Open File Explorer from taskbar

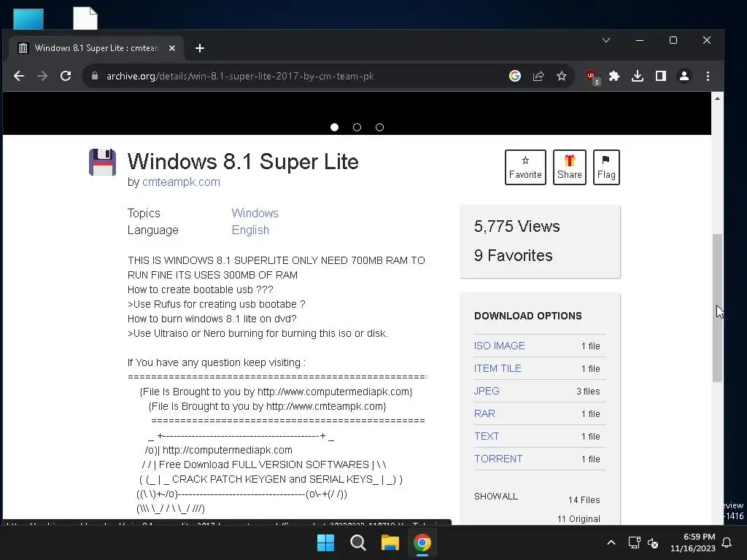(390, 542)
